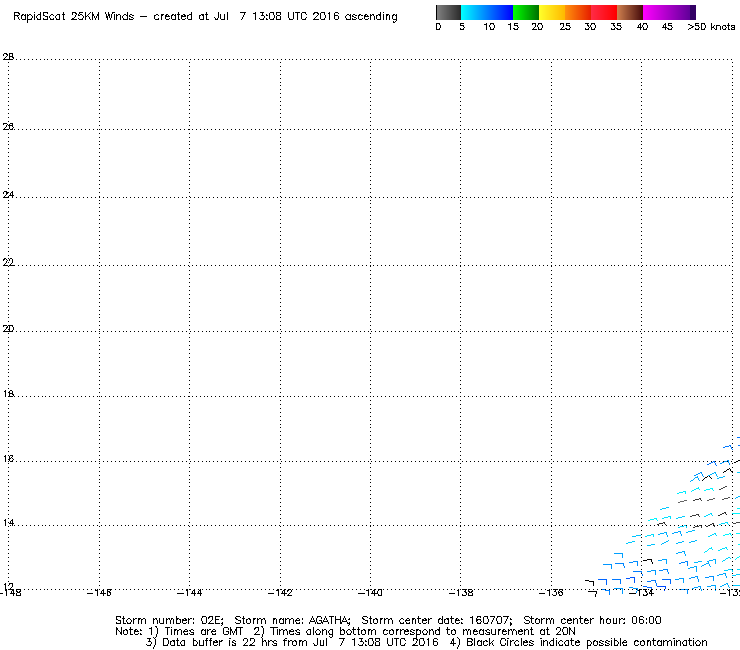
Task: Click the legend value "25"
Action: [x=565, y=27]
